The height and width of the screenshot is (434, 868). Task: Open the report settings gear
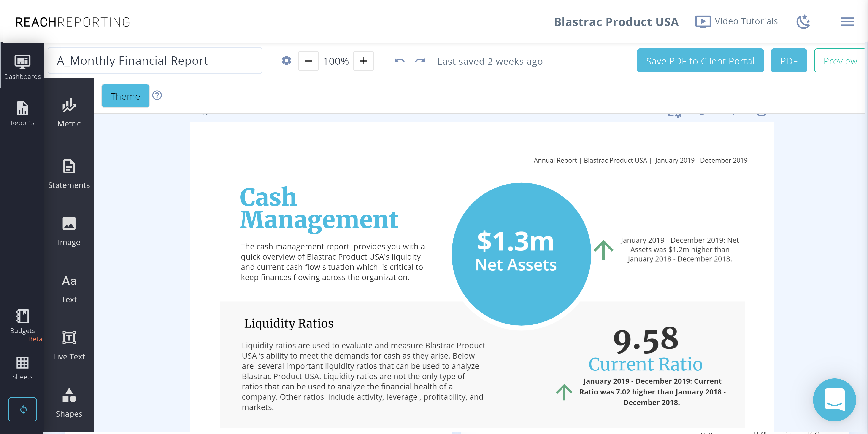[x=286, y=61]
